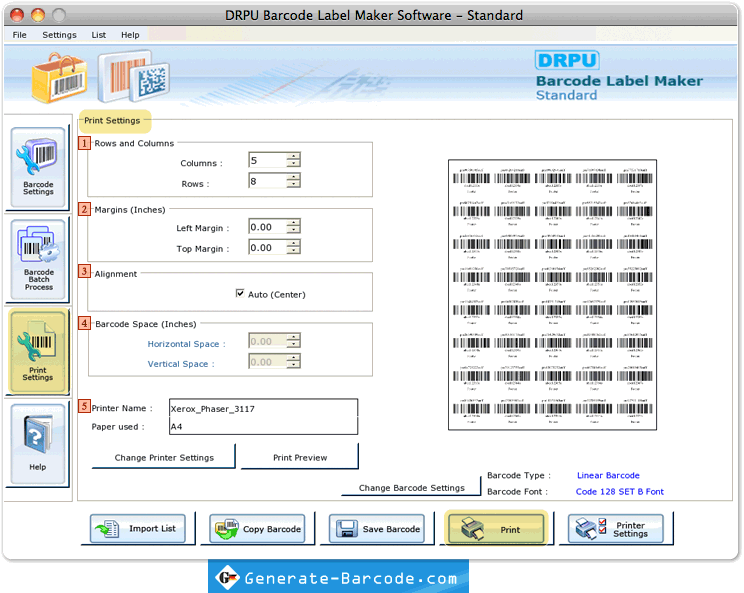Click the 2D barcode label logo icon
The height and width of the screenshot is (593, 744).
(134, 76)
